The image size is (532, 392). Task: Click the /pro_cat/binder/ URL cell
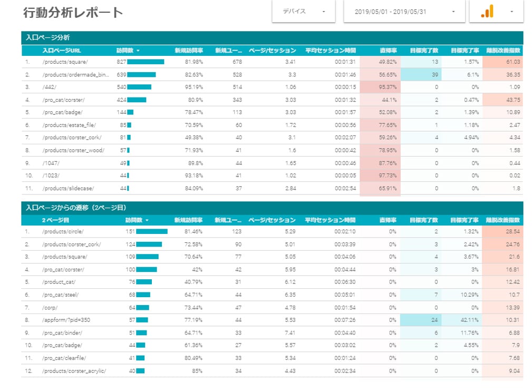(x=62, y=333)
